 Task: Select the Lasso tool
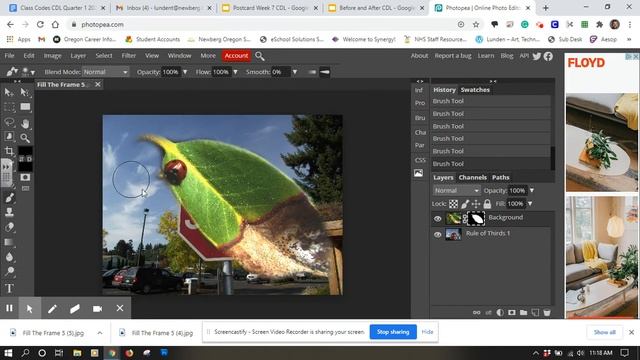coord(9,122)
